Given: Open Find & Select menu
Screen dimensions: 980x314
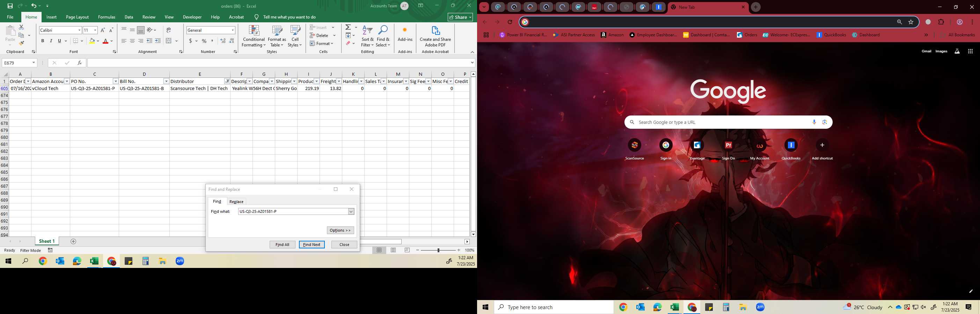Looking at the screenshot, I should click(383, 36).
